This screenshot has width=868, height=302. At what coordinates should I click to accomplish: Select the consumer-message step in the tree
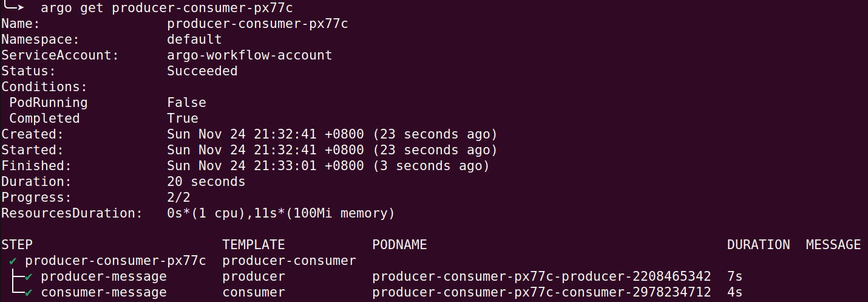coord(103,293)
